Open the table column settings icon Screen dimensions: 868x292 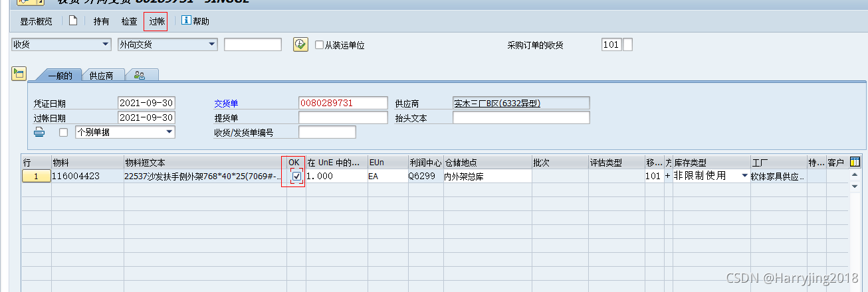pos(855,162)
